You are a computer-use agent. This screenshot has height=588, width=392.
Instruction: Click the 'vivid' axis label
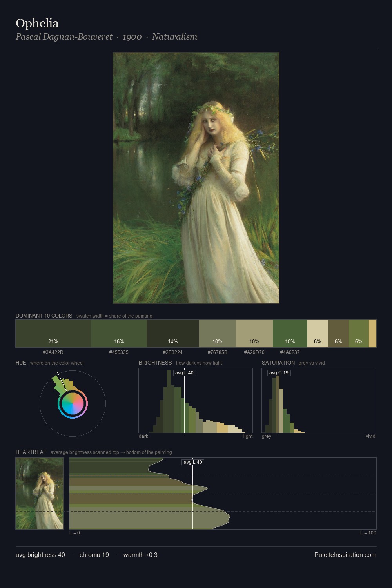[370, 436]
